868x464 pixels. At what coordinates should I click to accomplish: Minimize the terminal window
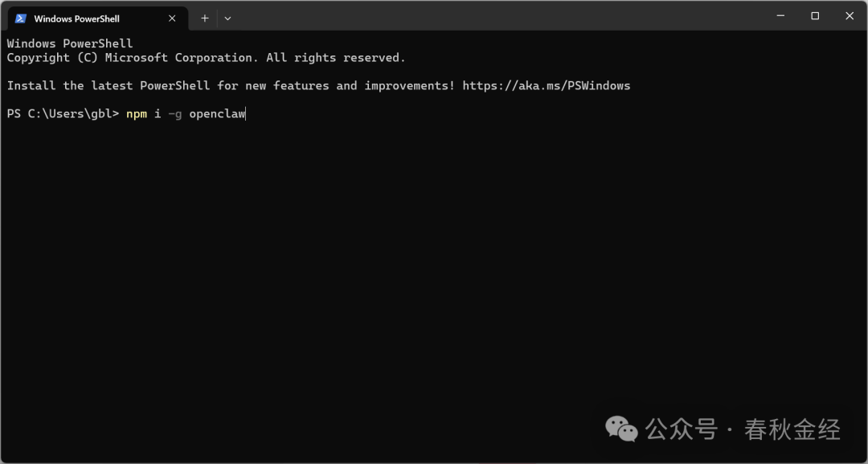pos(780,16)
